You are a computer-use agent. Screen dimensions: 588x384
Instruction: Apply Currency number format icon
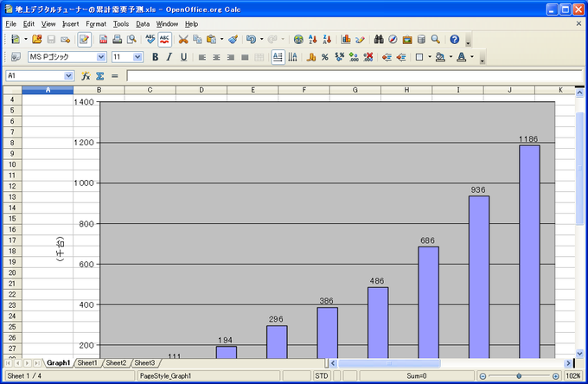[x=311, y=57]
